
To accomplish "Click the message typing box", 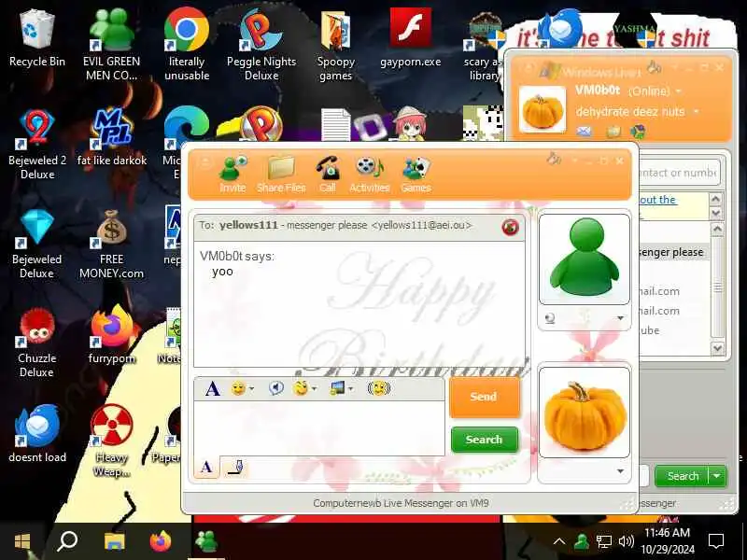I will [318, 427].
